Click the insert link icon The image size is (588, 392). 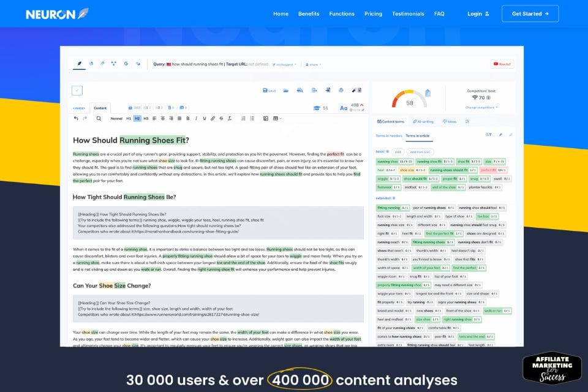(x=213, y=118)
